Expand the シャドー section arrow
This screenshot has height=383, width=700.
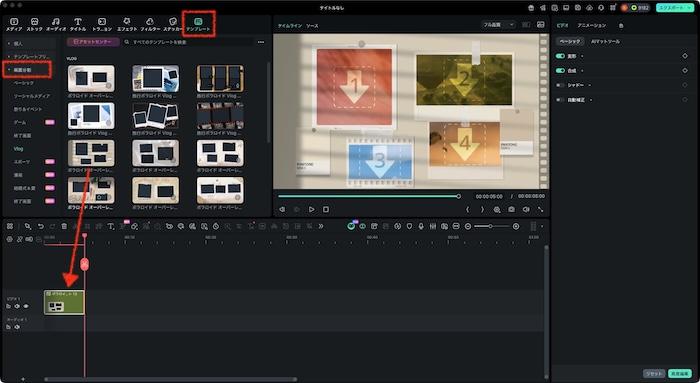pos(590,85)
